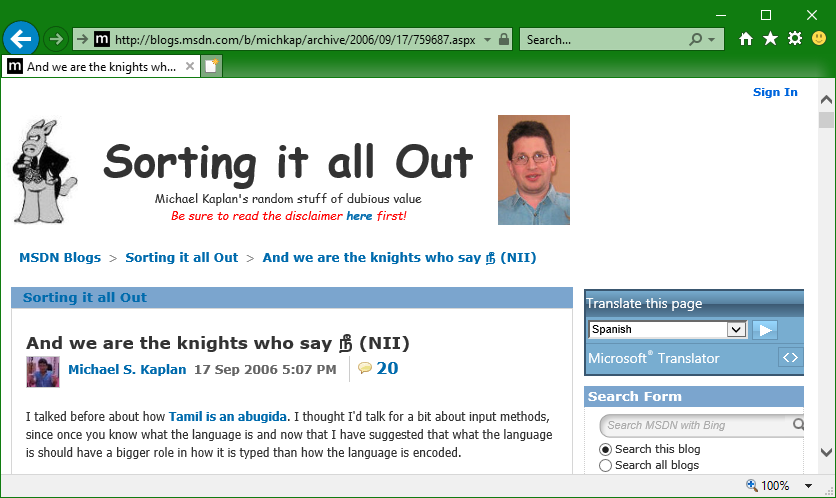Viewport: 836px width, 498px height.
Task: Select 'Search all blogs' radio button
Action: (605, 465)
